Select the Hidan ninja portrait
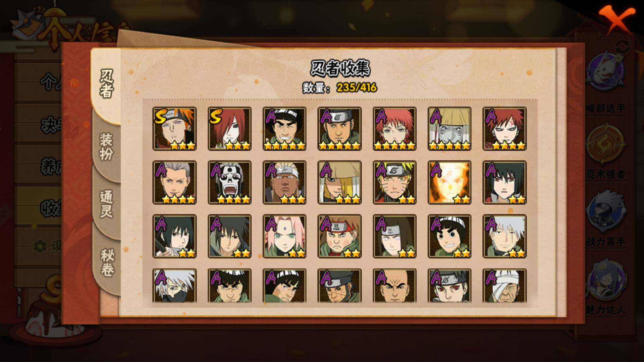This screenshot has height=362, width=644. 174,182
